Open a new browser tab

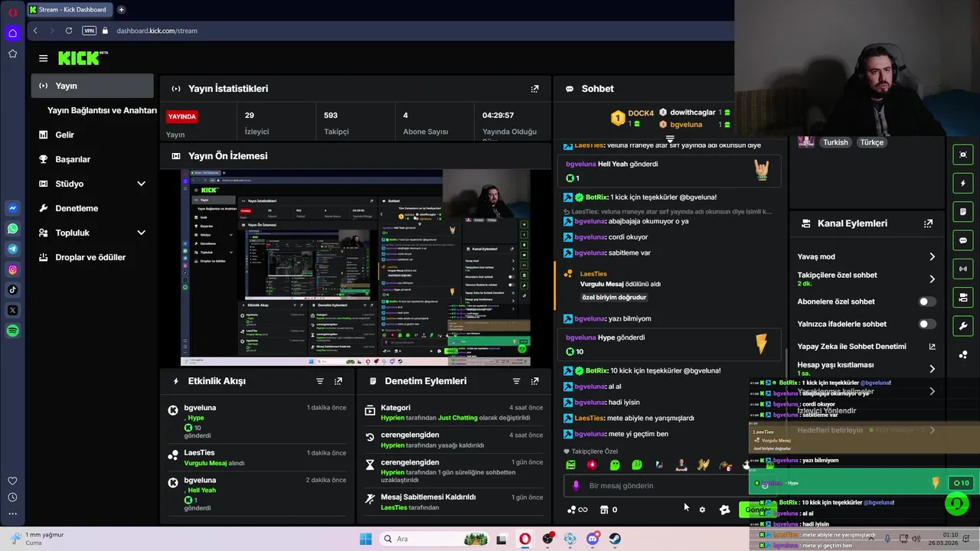point(121,10)
